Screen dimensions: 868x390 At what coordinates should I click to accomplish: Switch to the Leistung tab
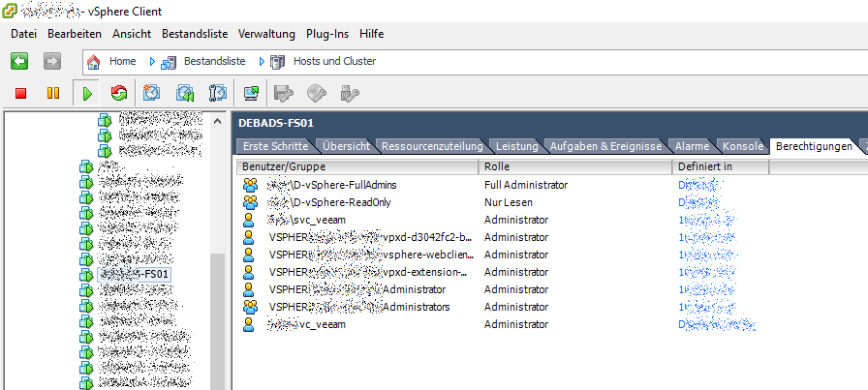(x=516, y=146)
